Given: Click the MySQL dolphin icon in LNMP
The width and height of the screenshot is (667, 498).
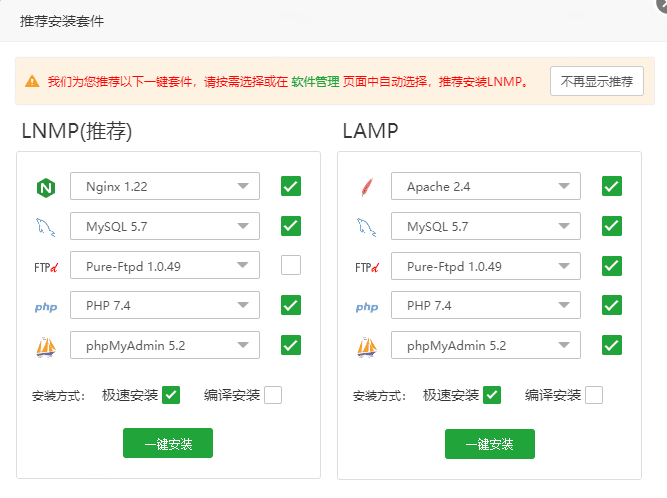Looking at the screenshot, I should click(45, 227).
